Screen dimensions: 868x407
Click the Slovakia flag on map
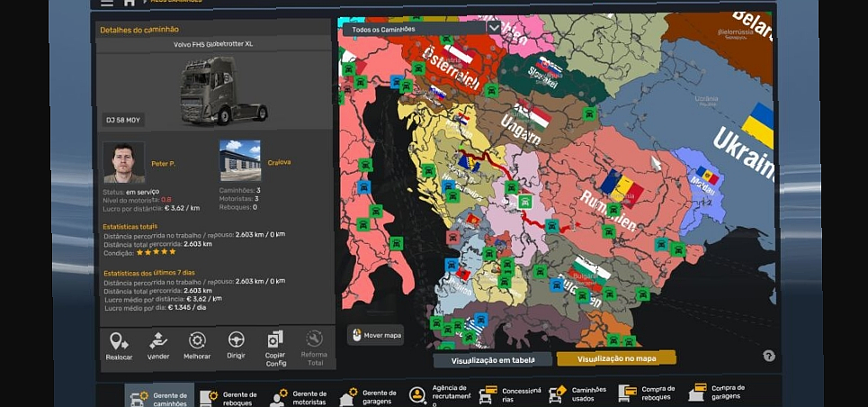pos(550,67)
